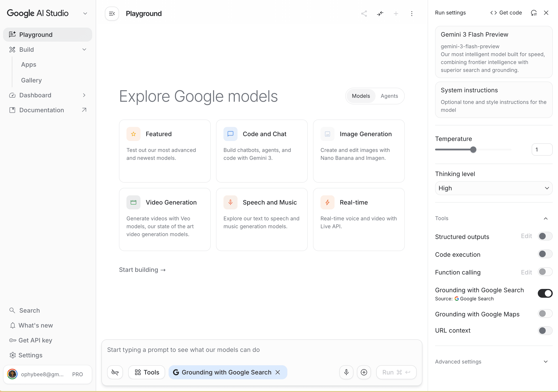The height and width of the screenshot is (392, 558).
Task: Toggle the Function calling switch
Action: tap(545, 272)
